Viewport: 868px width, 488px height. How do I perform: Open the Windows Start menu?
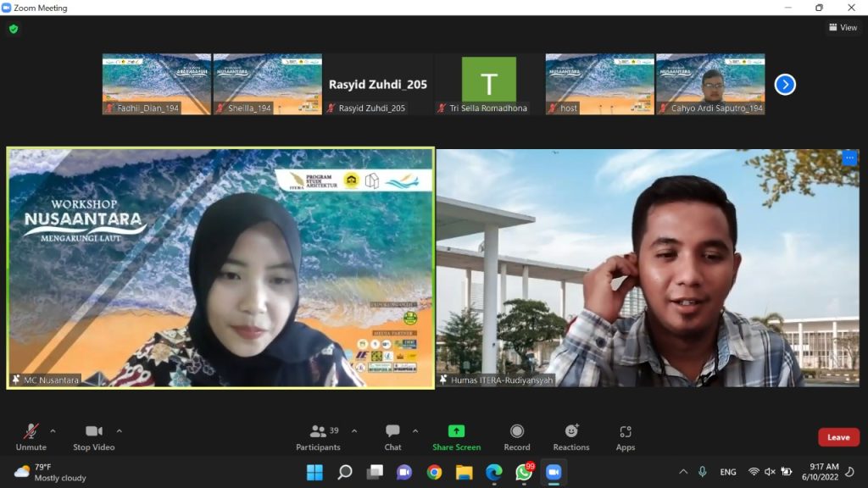pos(314,473)
